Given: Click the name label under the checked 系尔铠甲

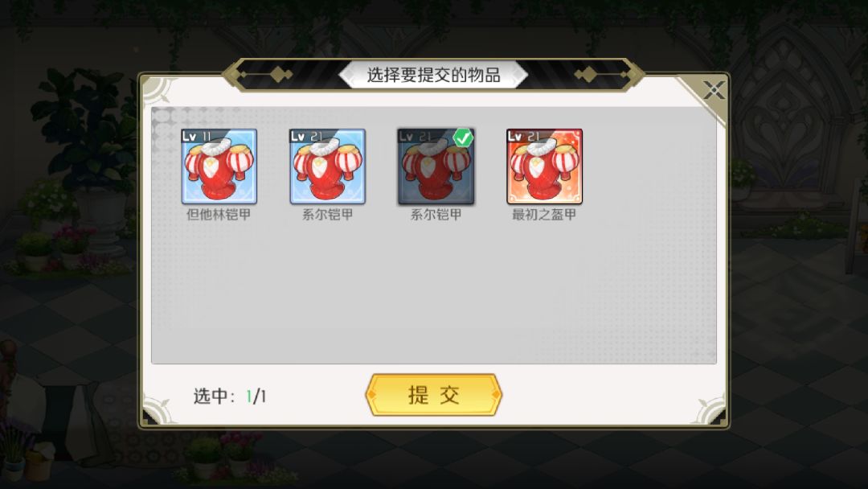Looking at the screenshot, I should 436,214.
